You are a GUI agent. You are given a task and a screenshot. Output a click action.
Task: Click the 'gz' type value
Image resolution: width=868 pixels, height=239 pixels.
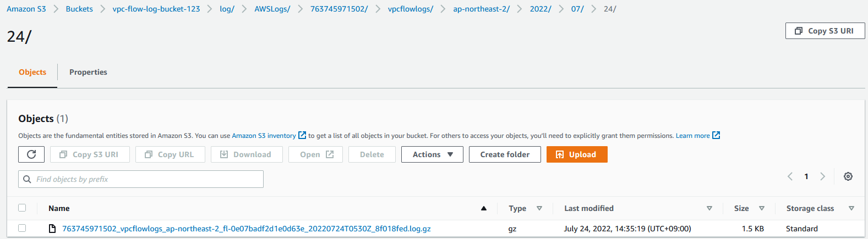pos(512,229)
